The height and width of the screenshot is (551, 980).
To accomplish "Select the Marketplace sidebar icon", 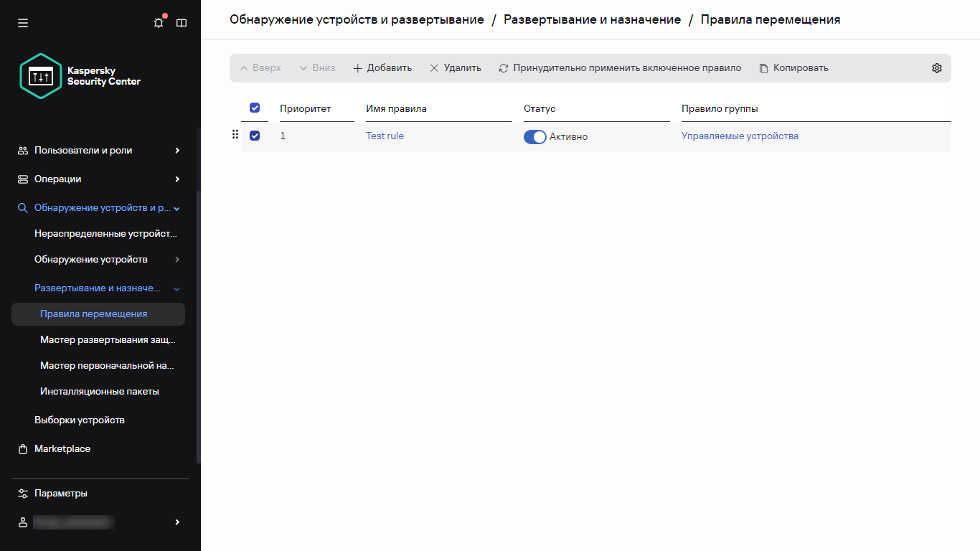I will 22,448.
